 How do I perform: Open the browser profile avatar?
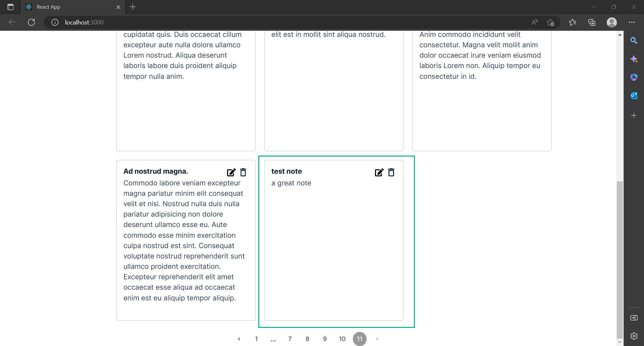pos(612,22)
